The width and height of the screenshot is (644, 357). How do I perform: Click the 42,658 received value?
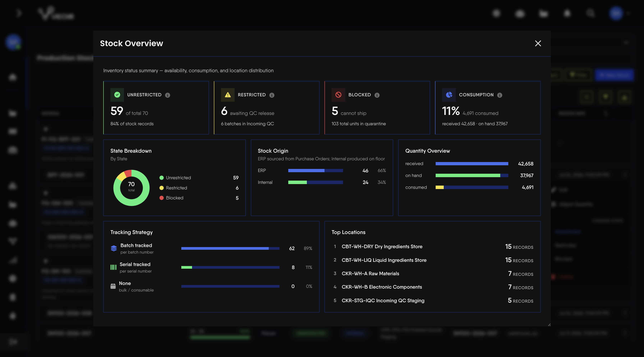(x=526, y=164)
